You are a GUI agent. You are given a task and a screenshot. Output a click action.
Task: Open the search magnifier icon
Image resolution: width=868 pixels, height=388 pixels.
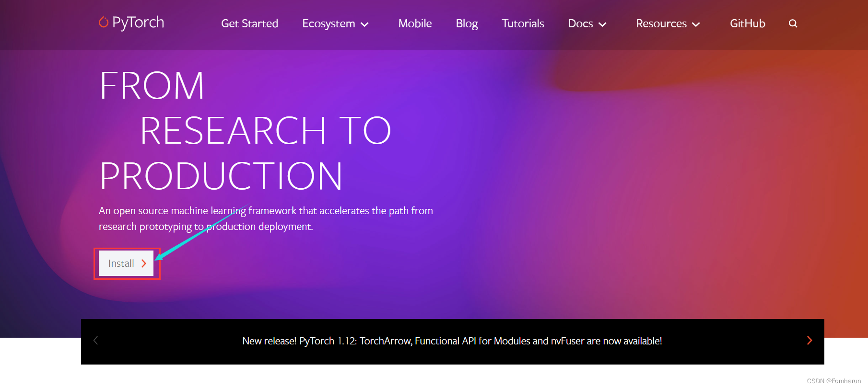(x=793, y=23)
